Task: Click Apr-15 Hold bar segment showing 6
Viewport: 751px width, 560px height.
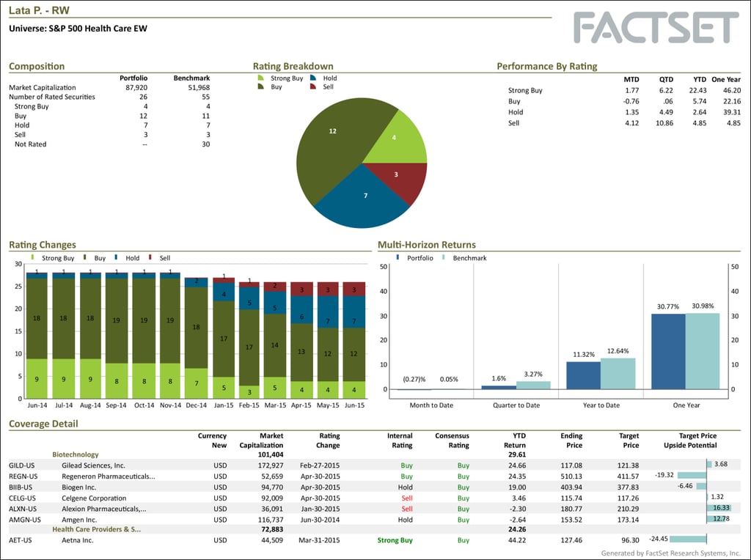Action: [x=301, y=309]
